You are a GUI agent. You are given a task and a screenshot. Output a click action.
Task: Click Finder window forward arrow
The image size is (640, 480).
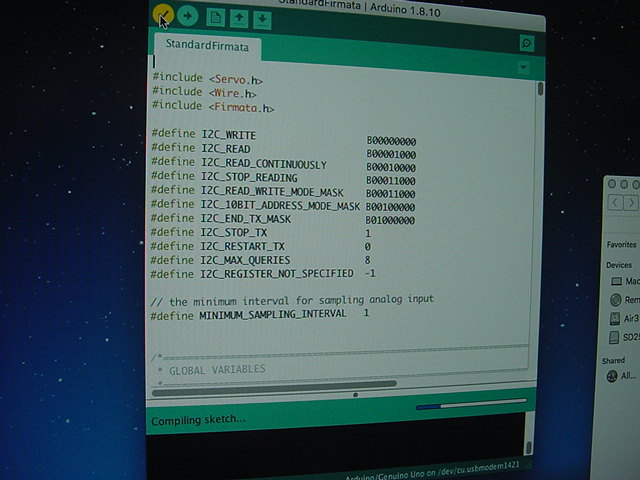click(631, 202)
